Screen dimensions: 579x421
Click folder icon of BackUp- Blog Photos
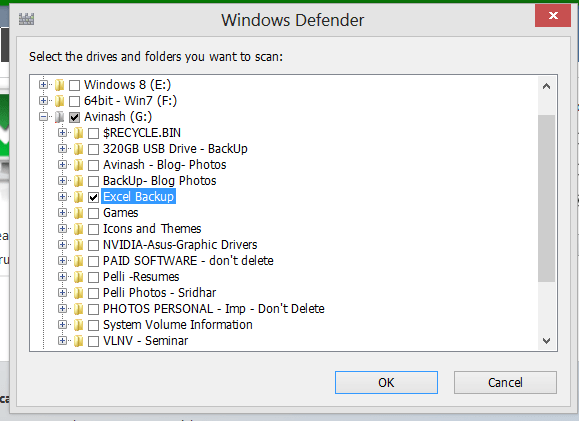click(78, 181)
